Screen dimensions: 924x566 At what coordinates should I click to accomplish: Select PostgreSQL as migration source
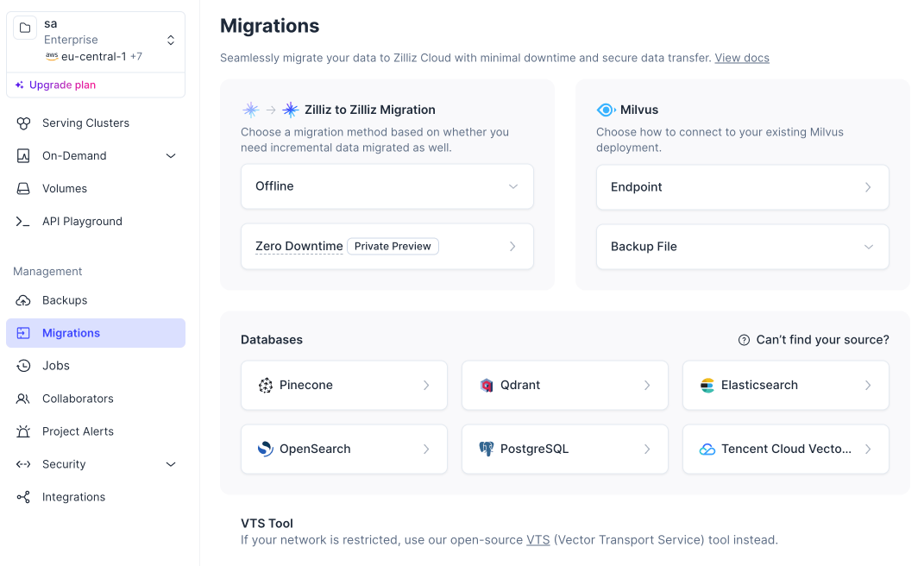(x=565, y=450)
